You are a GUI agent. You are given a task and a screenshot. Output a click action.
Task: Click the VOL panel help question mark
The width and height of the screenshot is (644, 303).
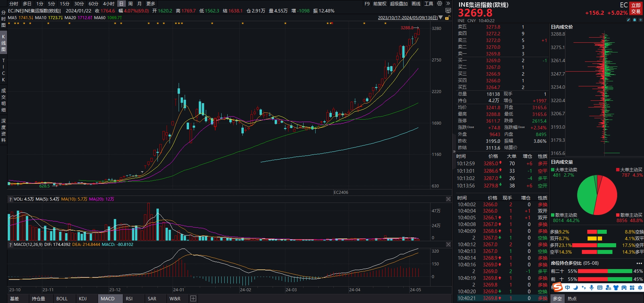10,199
